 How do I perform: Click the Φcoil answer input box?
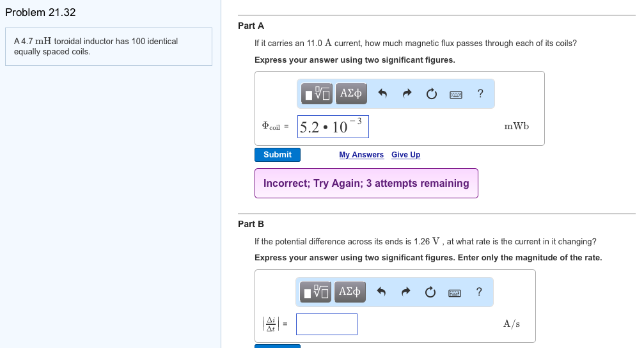click(x=333, y=127)
